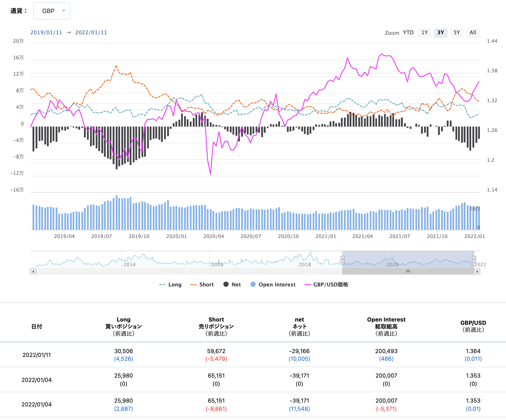Select the All zoom range
This screenshot has width=506, height=420.
click(x=473, y=33)
